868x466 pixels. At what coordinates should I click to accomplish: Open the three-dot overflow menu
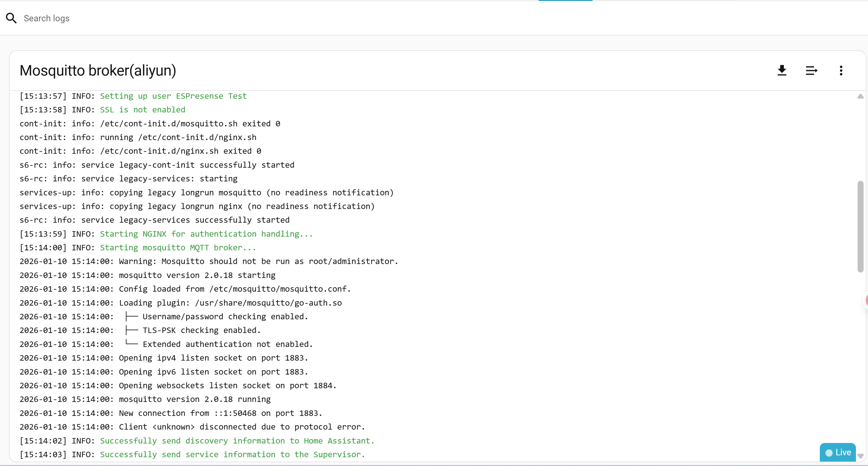[x=841, y=70]
